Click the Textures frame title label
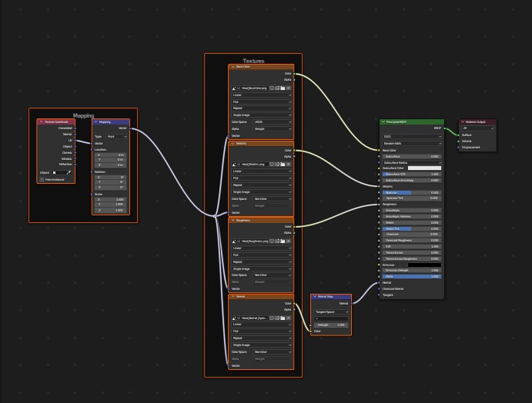532x403 pixels. pyautogui.click(x=253, y=61)
